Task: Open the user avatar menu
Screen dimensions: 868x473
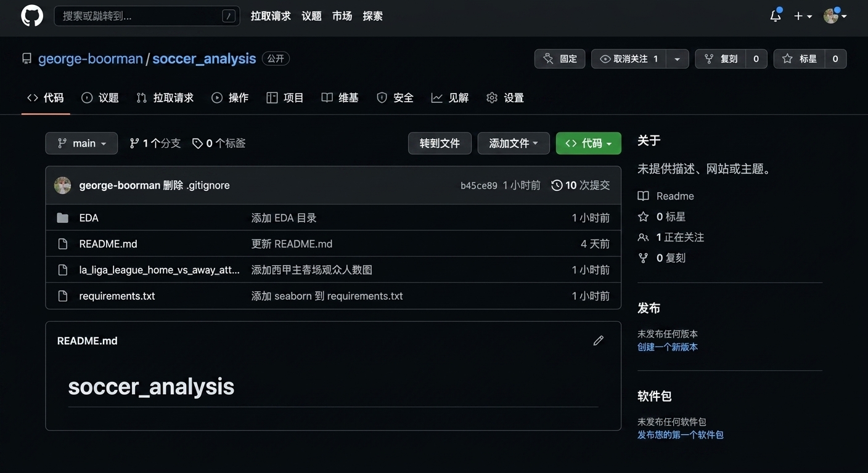Action: pos(835,16)
